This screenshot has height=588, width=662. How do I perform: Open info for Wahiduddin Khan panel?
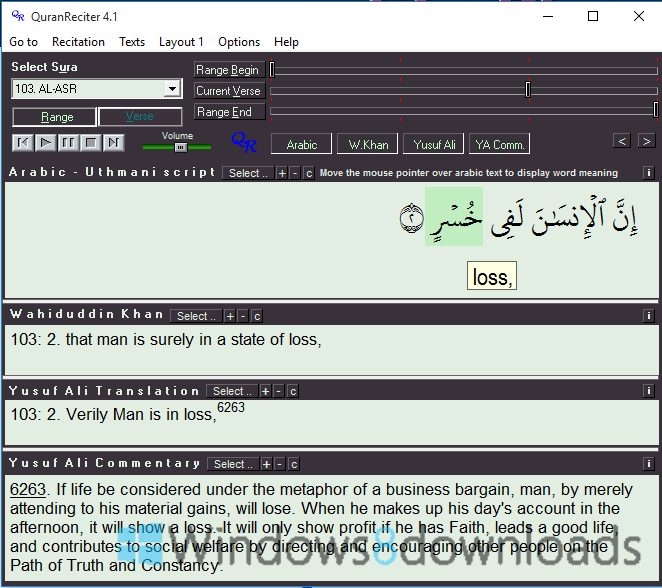point(649,316)
